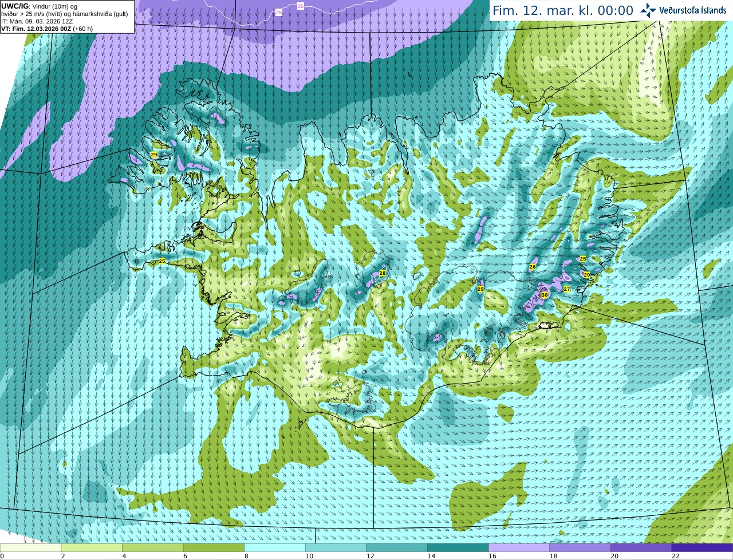Pick the 4–6 m/s green legend swatch

(152, 548)
